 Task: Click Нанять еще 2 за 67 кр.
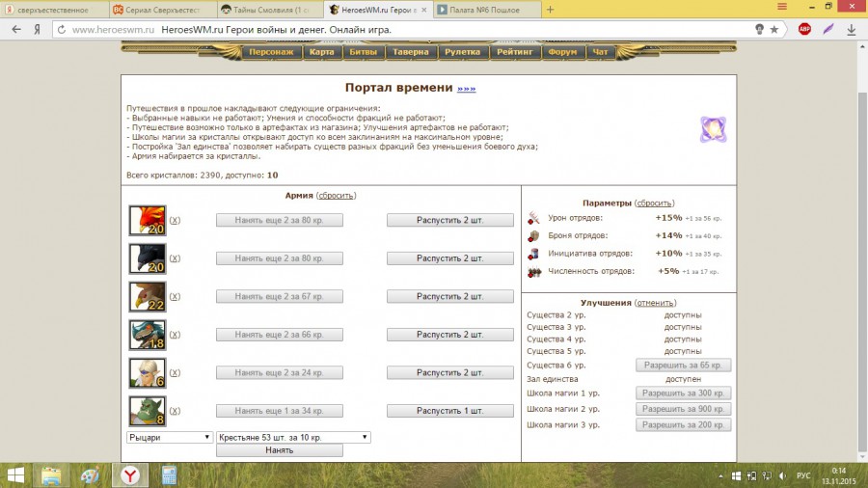(280, 297)
